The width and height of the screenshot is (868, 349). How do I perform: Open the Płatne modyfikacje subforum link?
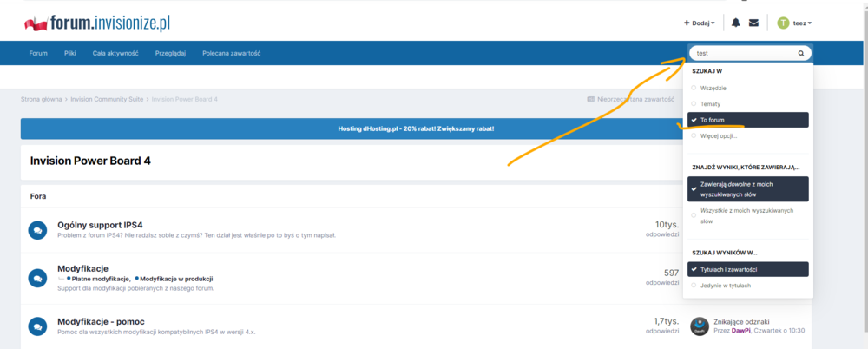pos(98,279)
